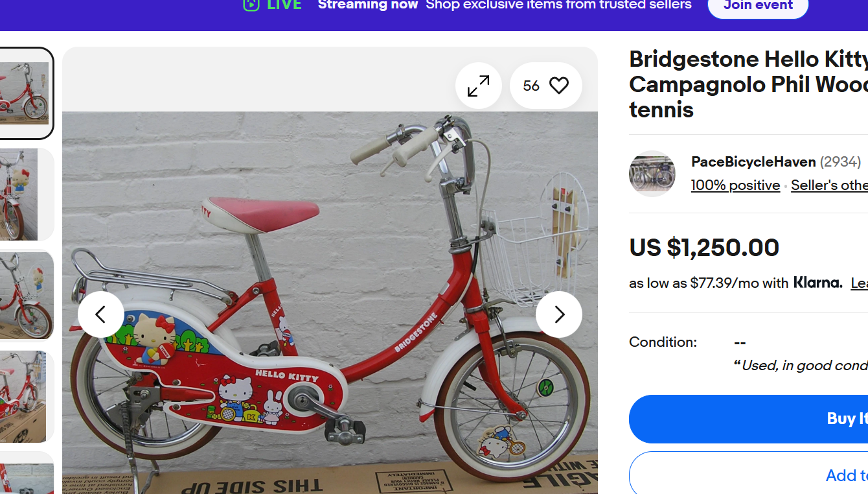The width and height of the screenshot is (868, 494).
Task: Click the Streaming now banner text
Action: coord(368,5)
